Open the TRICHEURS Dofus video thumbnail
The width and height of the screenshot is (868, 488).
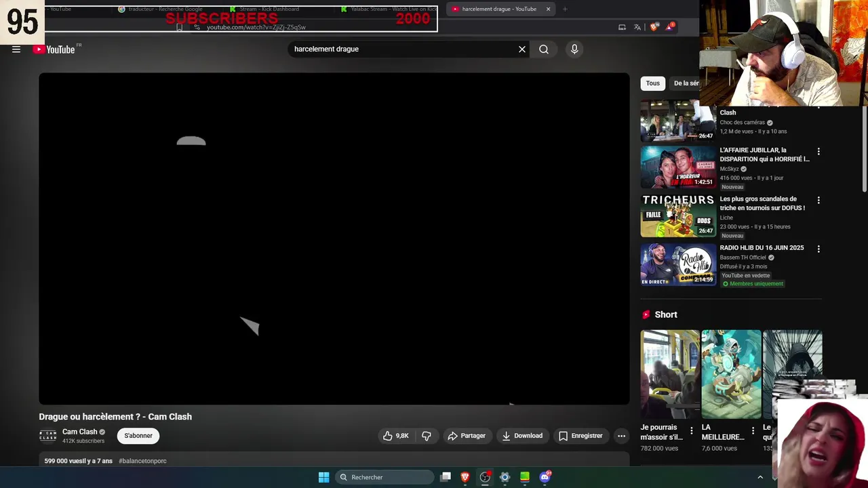coord(678,216)
